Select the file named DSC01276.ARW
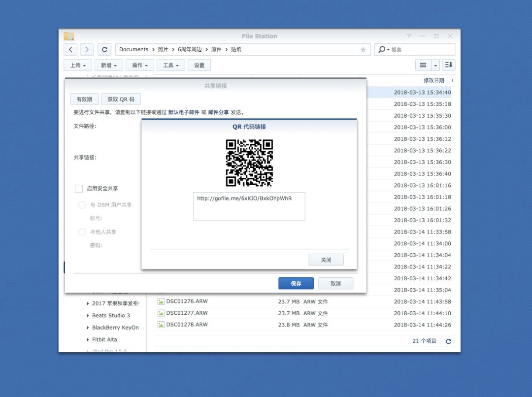The height and width of the screenshot is (397, 532). point(187,301)
